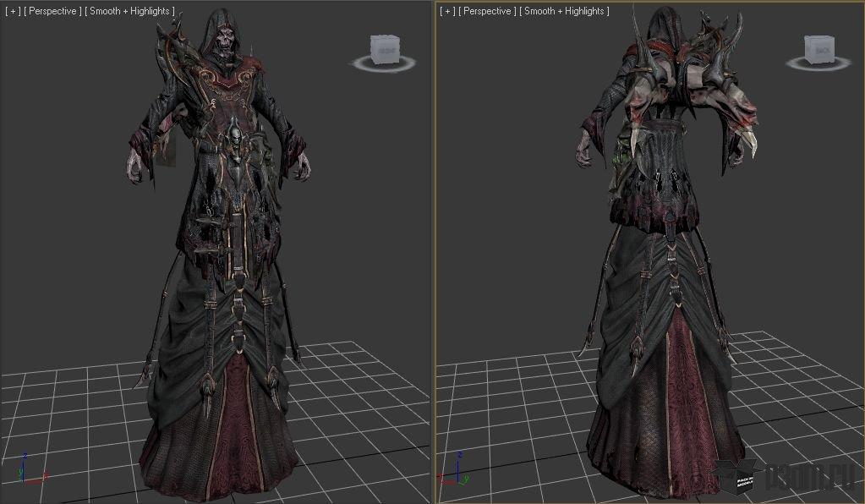Screen dimensions: 865x504
Task: Click the Back face of right ViewCube
Action: pyautogui.click(x=820, y=52)
